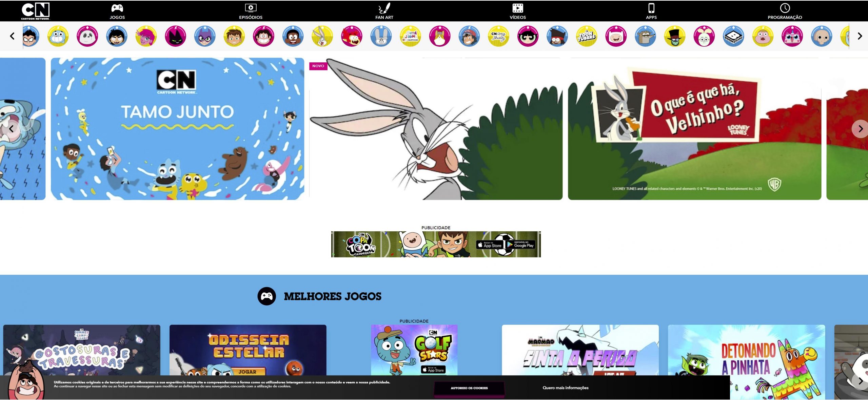The height and width of the screenshot is (400, 868).
Task: Accept cookies with Autorizo os Cookies
Action: [x=469, y=388]
